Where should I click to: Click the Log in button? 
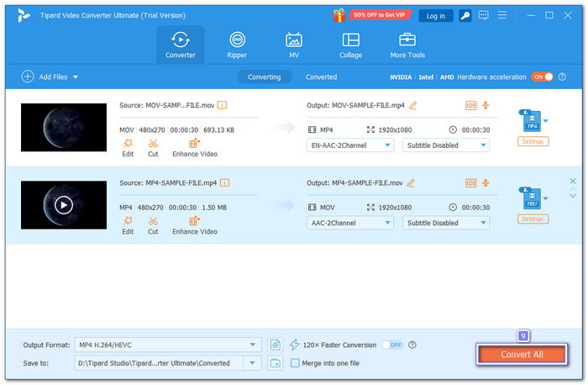(x=436, y=15)
